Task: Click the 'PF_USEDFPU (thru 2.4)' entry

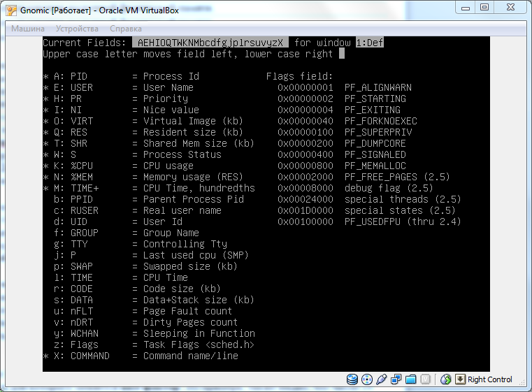Action: pos(403,222)
